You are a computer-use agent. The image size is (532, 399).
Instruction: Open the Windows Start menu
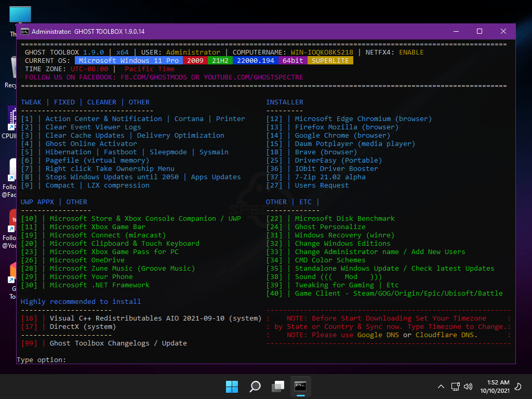(x=232, y=387)
